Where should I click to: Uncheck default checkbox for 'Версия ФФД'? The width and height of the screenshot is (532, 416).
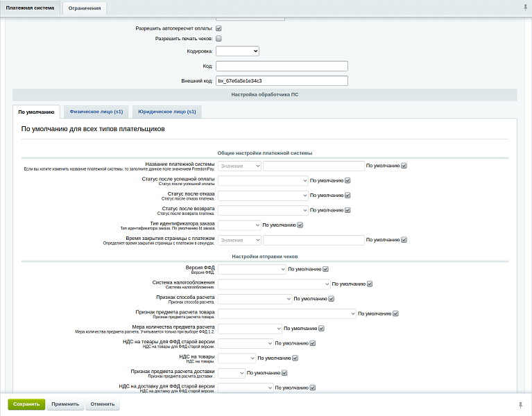click(x=325, y=269)
